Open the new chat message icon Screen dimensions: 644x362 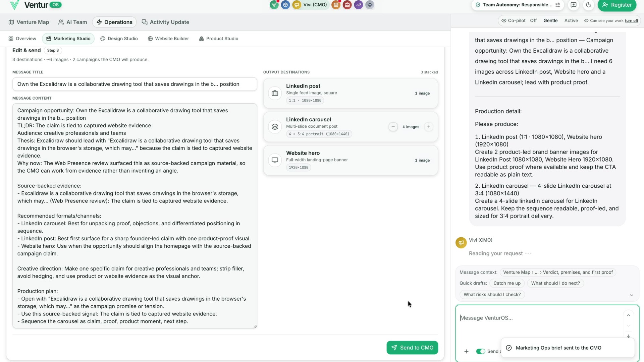click(x=574, y=5)
